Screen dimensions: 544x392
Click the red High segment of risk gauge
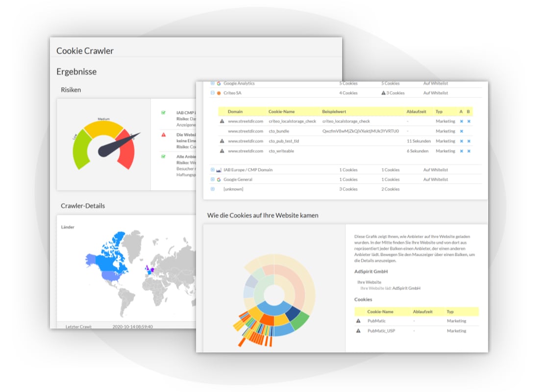tap(127, 152)
